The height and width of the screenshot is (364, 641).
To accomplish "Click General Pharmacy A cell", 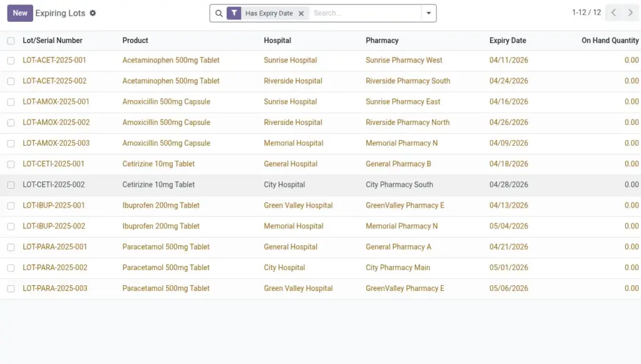I will tap(398, 247).
